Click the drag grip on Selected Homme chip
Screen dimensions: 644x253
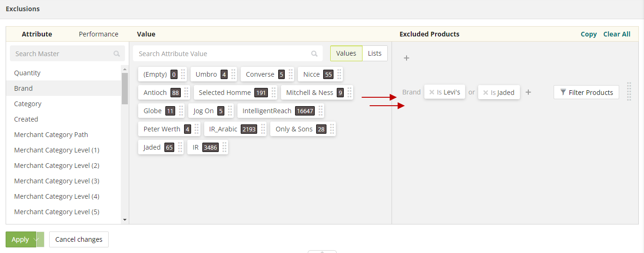[x=273, y=93]
